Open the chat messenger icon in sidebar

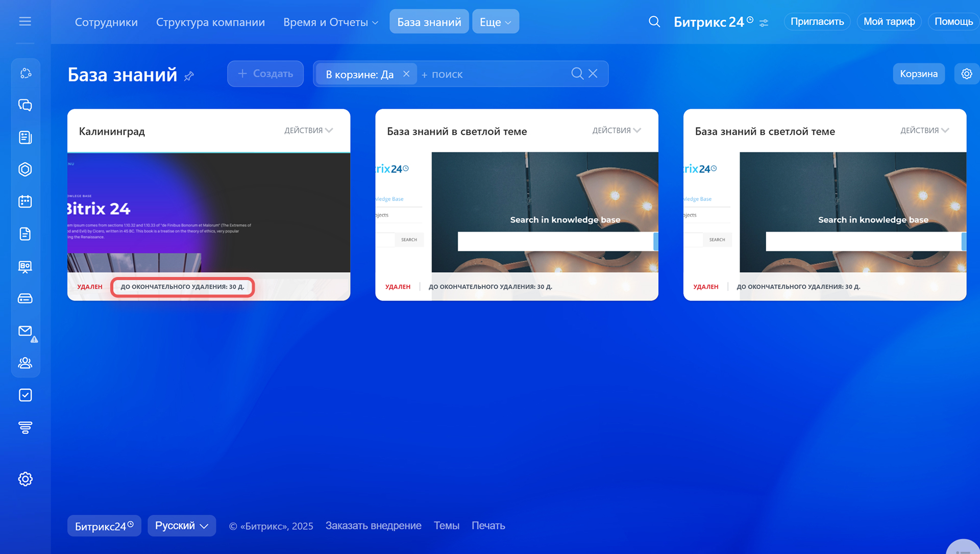[x=25, y=105]
